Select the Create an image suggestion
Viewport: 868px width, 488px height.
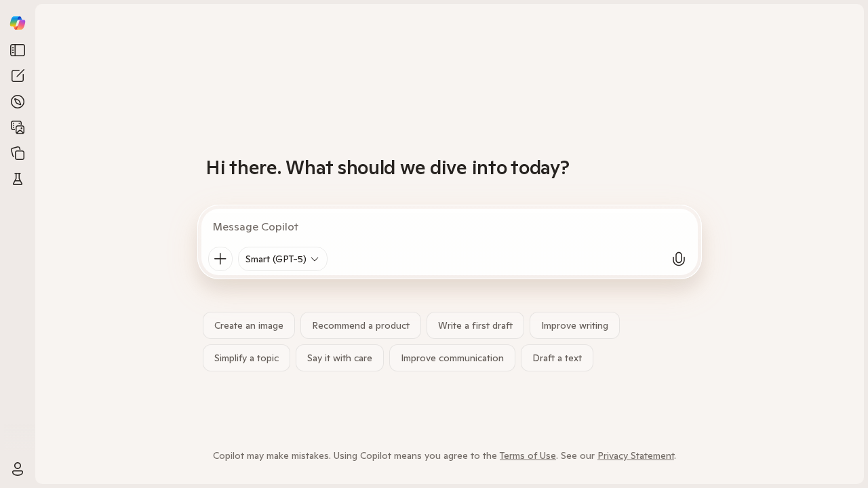[x=249, y=325]
